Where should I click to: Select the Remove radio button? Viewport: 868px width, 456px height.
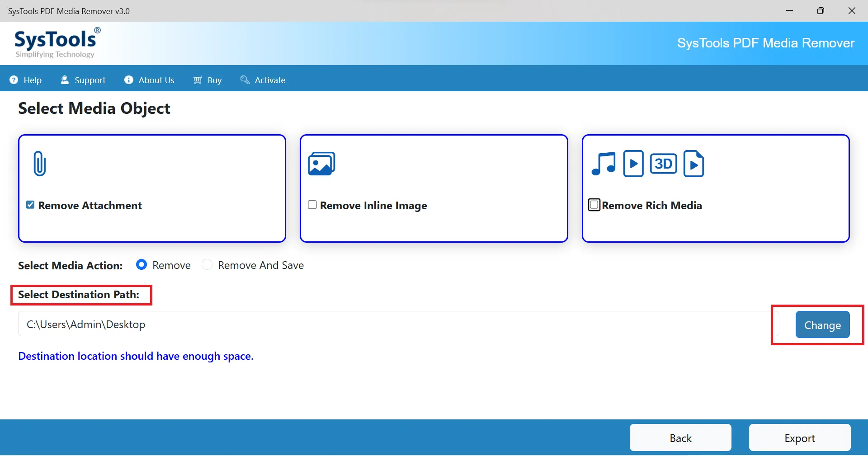[x=142, y=265]
